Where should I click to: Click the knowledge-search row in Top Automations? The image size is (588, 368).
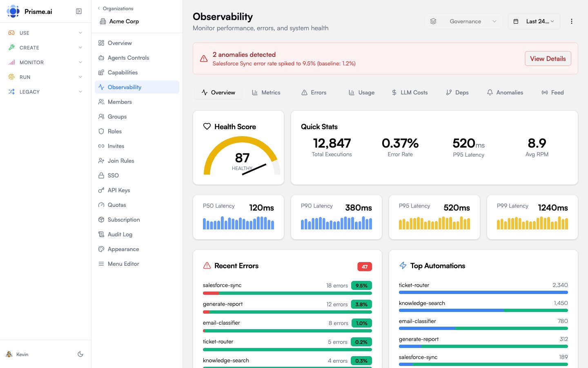(483, 306)
